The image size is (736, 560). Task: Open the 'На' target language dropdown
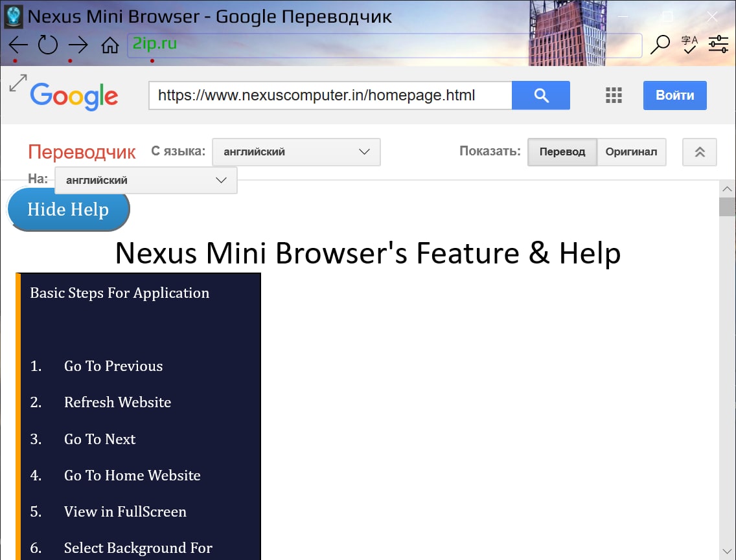[x=146, y=180]
